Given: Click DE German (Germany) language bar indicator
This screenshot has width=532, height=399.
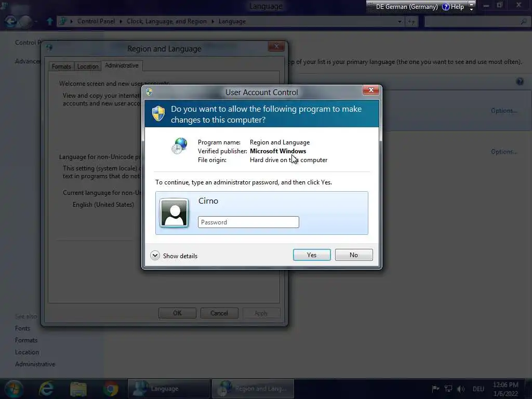Looking at the screenshot, I should pyautogui.click(x=406, y=6).
